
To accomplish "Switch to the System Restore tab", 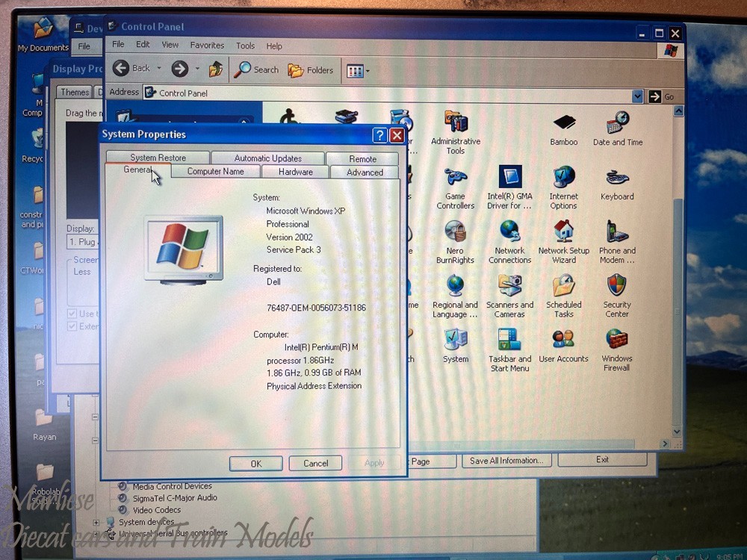I will [x=158, y=158].
